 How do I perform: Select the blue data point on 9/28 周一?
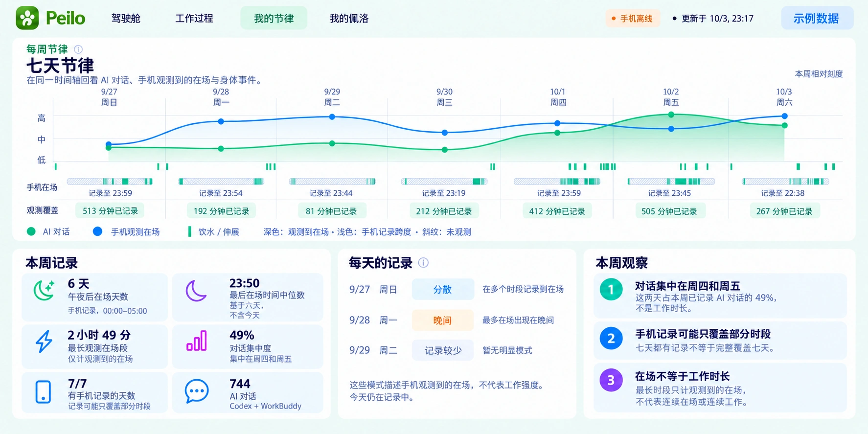pos(221,121)
